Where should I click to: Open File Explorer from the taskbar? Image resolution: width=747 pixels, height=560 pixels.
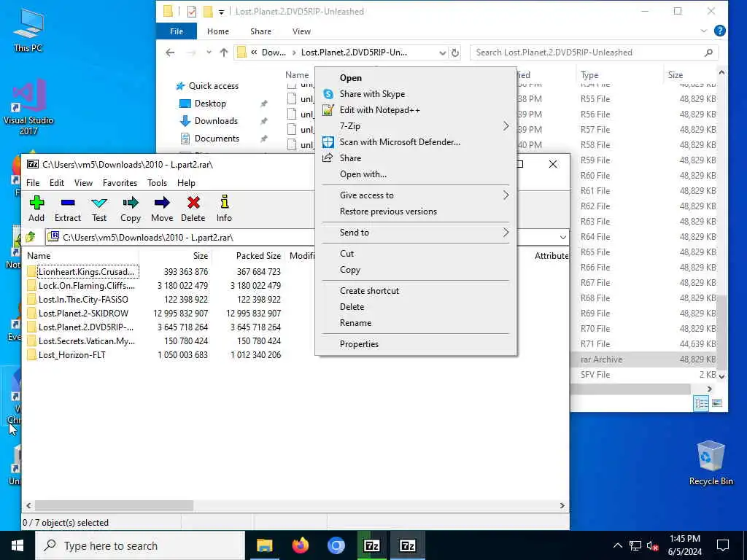click(264, 545)
